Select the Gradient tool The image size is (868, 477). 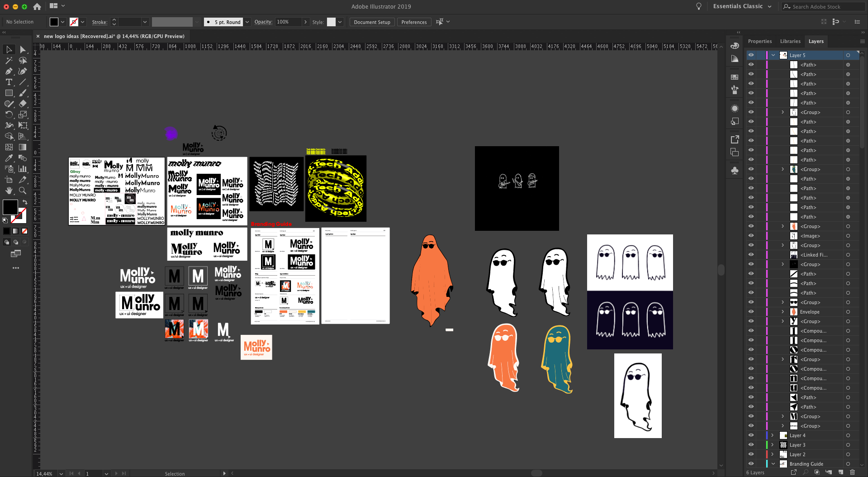coord(23,147)
